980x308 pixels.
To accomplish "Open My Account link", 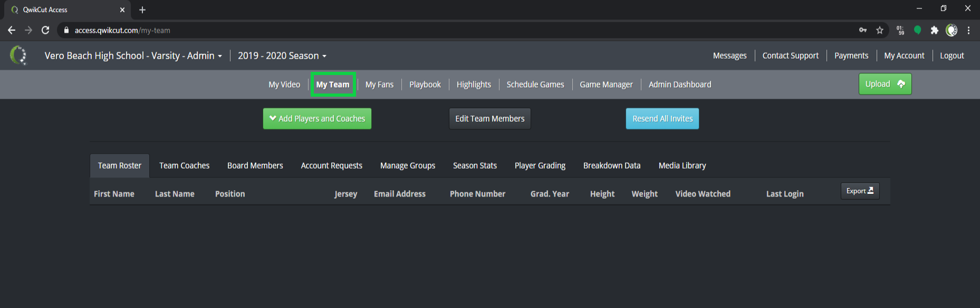I will (904, 55).
